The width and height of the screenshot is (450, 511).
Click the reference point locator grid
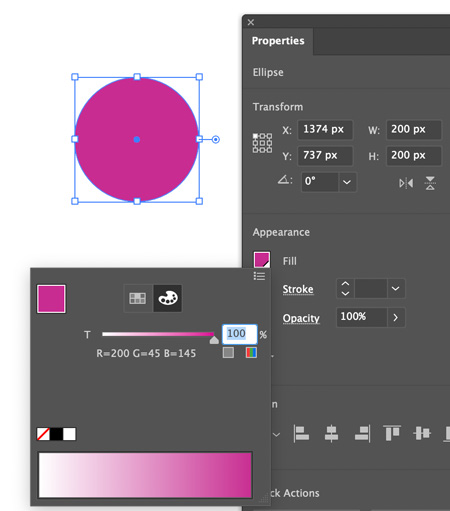262,143
